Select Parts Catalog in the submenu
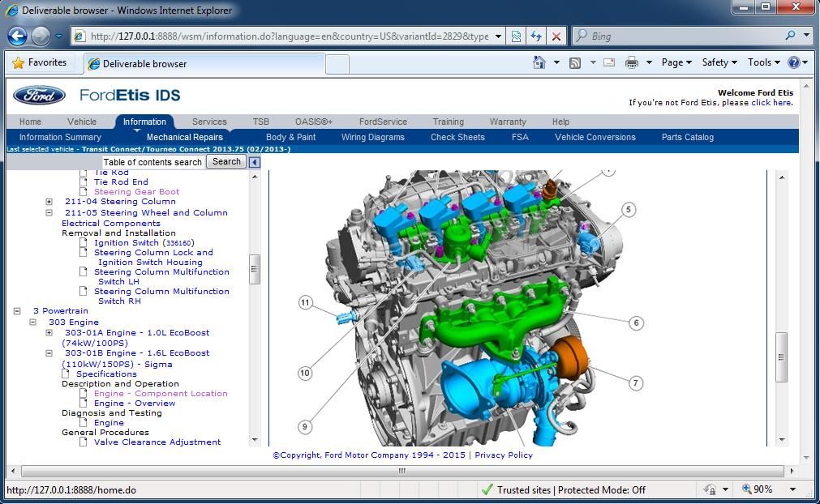The width and height of the screenshot is (820, 504). (x=688, y=138)
